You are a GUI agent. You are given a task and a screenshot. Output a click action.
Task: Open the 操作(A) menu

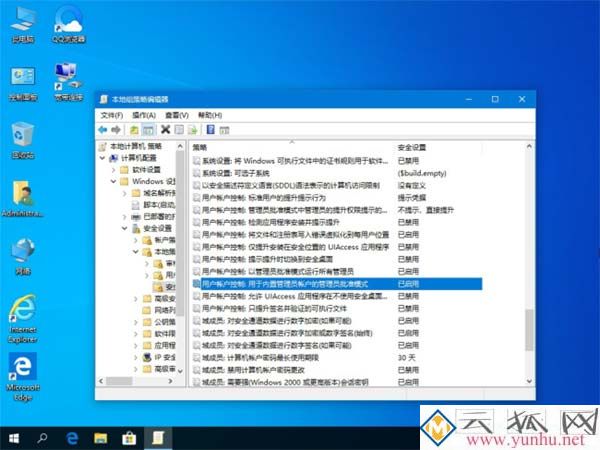coord(144,115)
